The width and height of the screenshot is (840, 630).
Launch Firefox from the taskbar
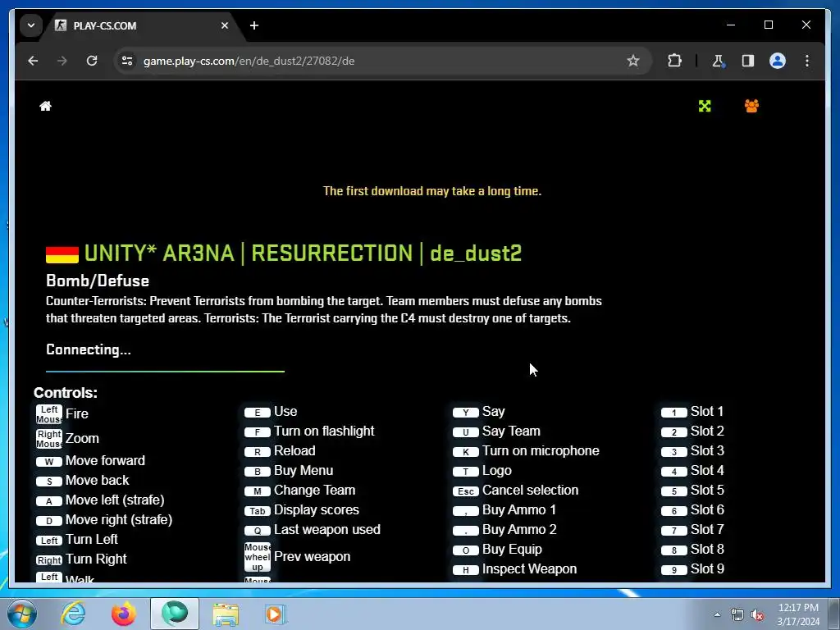[x=124, y=614]
